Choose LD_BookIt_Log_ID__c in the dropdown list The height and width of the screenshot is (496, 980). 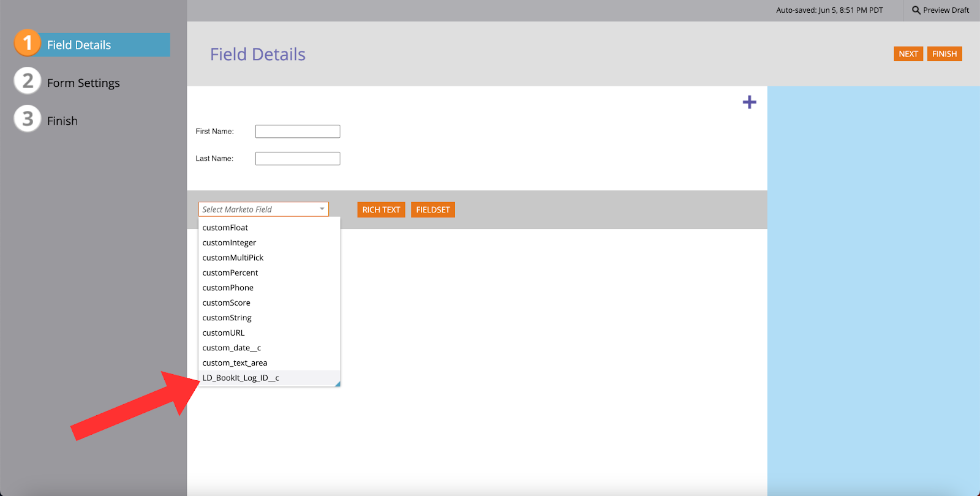(x=241, y=378)
